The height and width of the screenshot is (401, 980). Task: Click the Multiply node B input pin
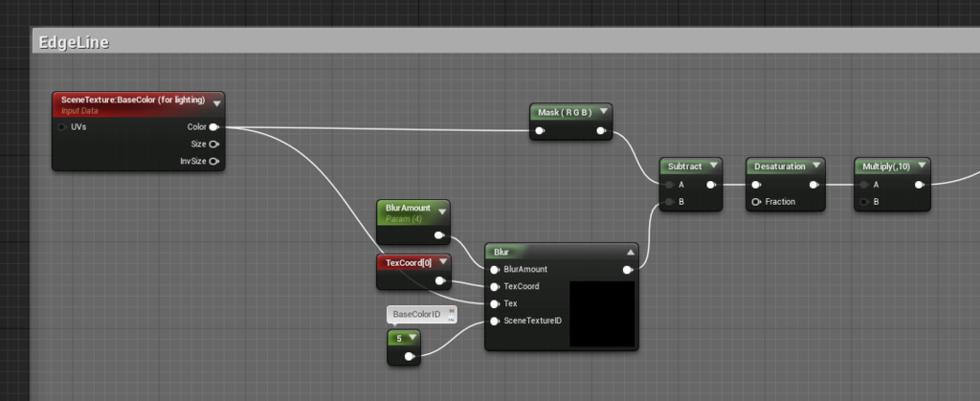point(864,202)
